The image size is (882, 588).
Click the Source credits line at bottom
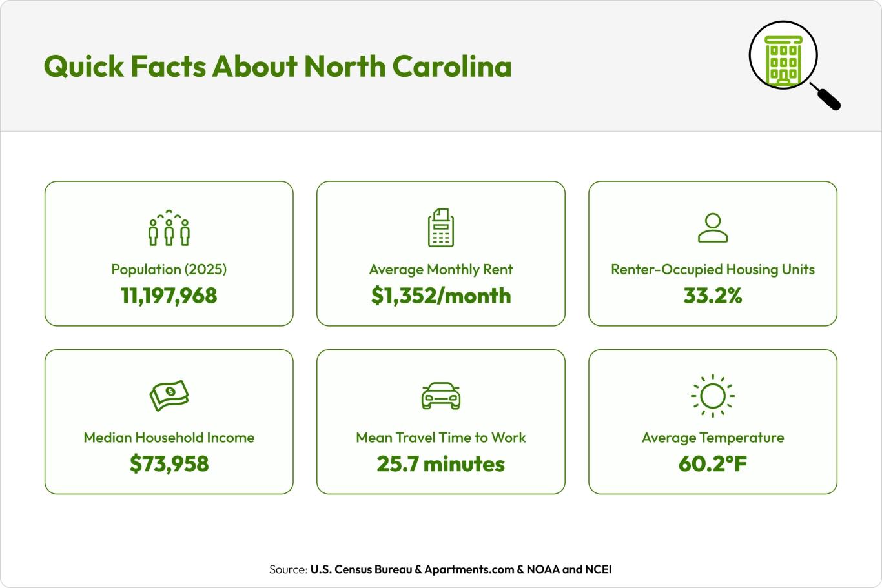coord(440,569)
